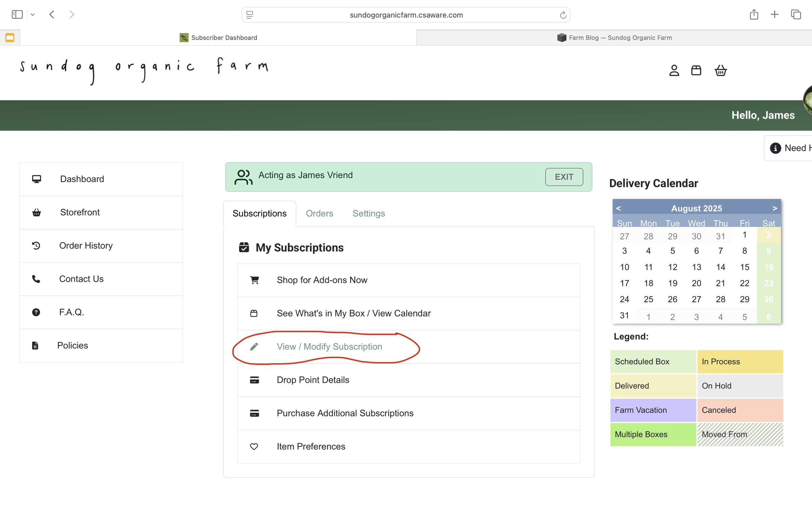Click the Need Help info icon
Viewport: 812px width, 508px height.
tap(775, 148)
